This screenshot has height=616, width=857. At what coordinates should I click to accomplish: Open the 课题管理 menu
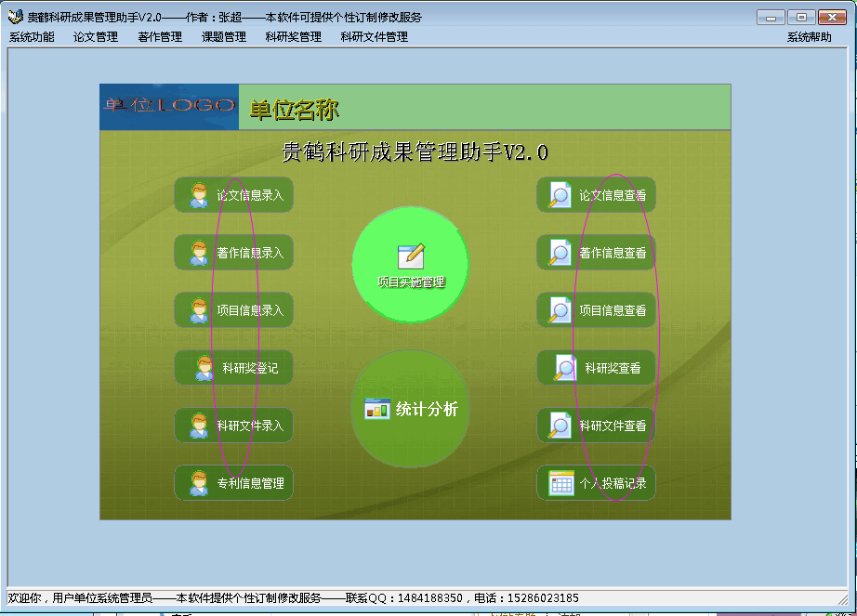pos(223,37)
